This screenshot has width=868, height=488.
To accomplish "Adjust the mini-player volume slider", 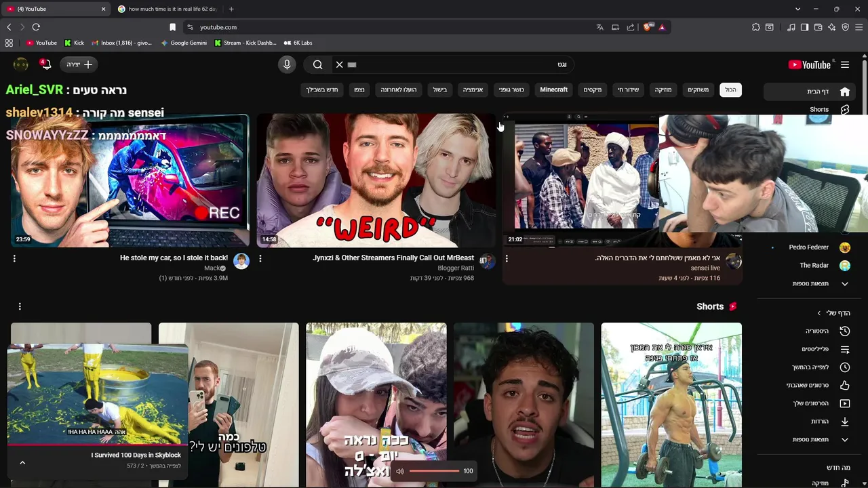I will [x=435, y=471].
